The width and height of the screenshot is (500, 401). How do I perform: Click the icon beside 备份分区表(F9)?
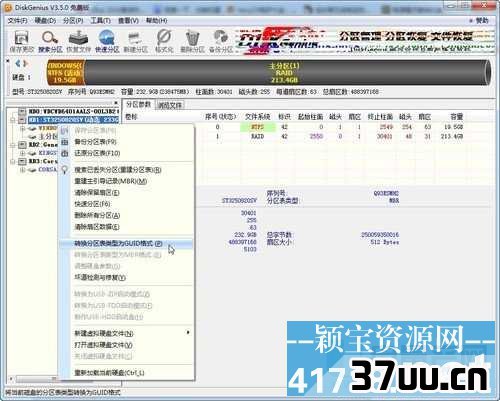pos(65,142)
